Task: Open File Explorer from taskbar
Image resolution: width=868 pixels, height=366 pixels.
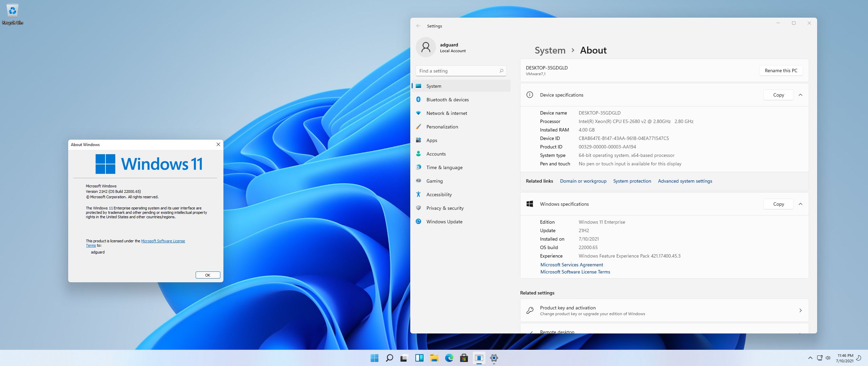Action: pyautogui.click(x=434, y=358)
